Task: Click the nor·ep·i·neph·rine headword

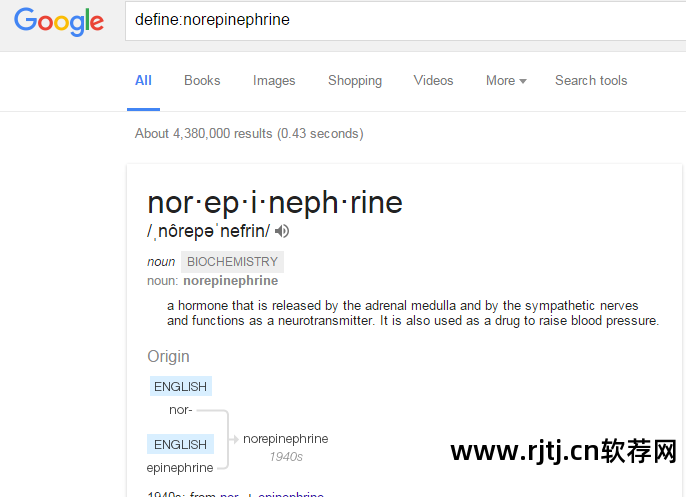Action: pos(275,203)
